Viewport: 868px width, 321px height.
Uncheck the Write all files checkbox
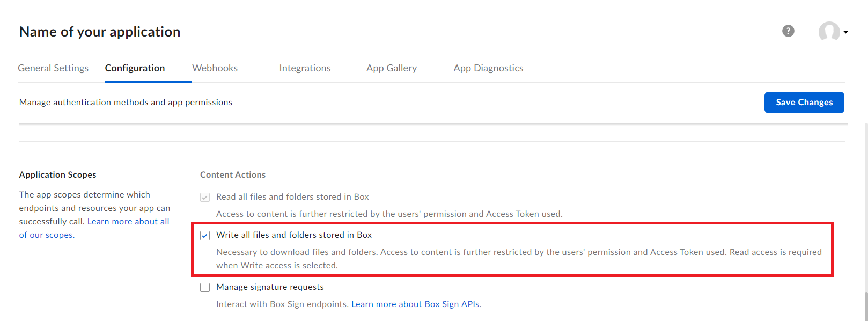(x=205, y=236)
